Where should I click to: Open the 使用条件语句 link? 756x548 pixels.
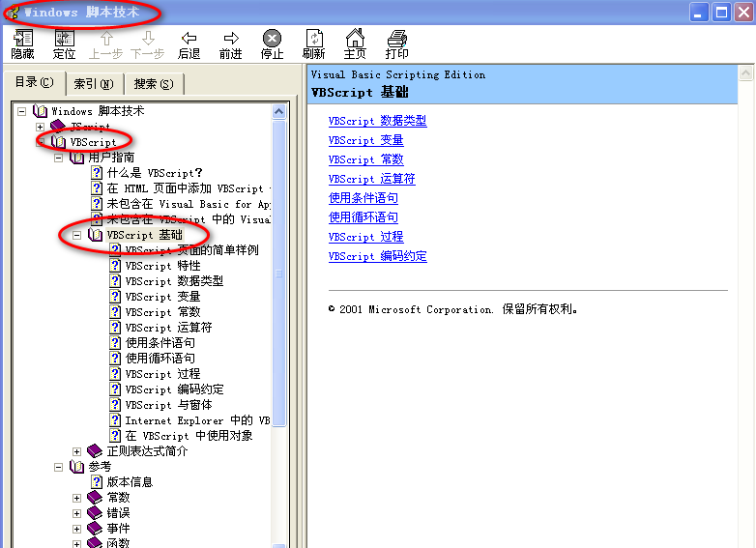coord(363,197)
